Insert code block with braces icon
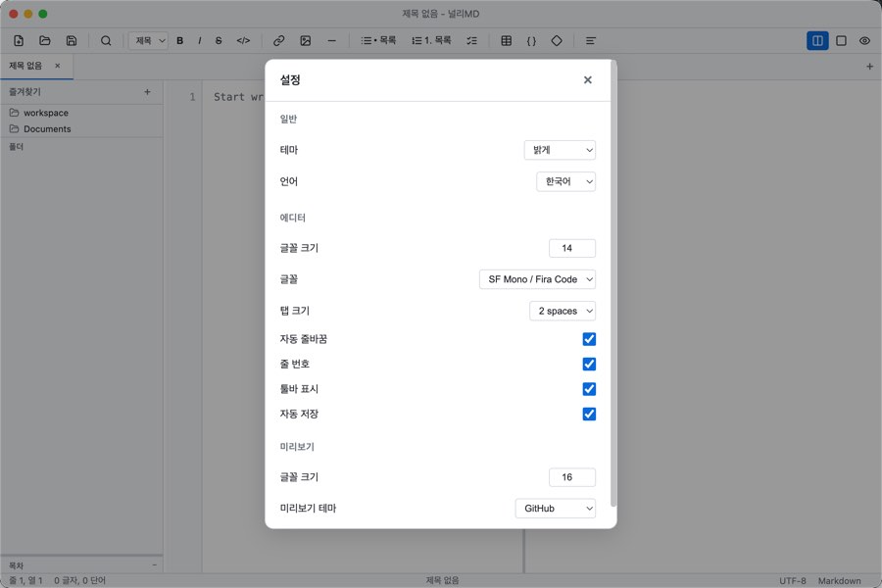 coord(531,40)
